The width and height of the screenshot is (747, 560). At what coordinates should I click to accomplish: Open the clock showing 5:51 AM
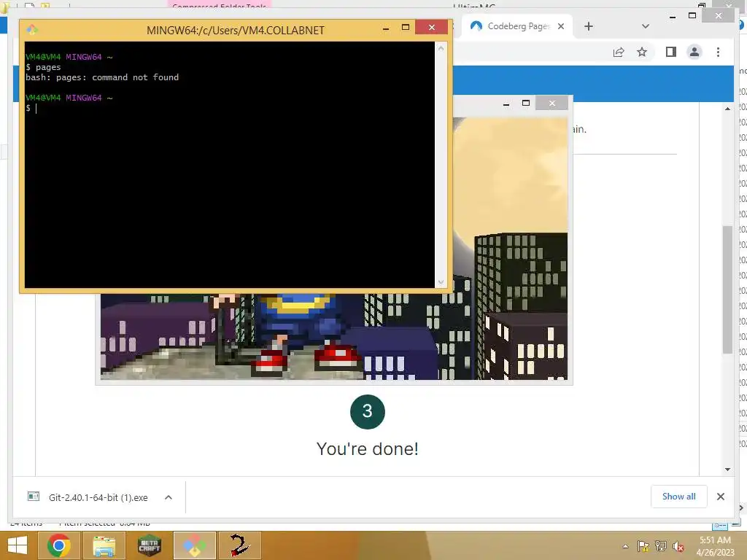pos(715,546)
